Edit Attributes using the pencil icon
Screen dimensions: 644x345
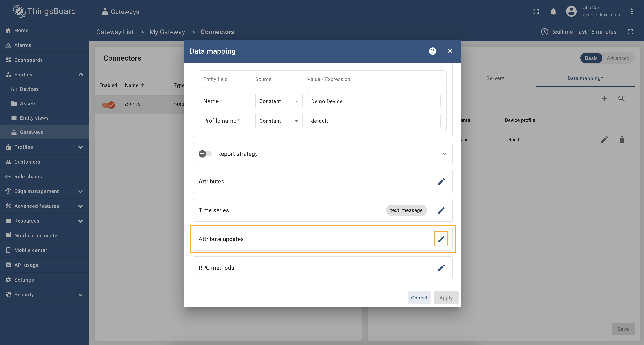[441, 181]
